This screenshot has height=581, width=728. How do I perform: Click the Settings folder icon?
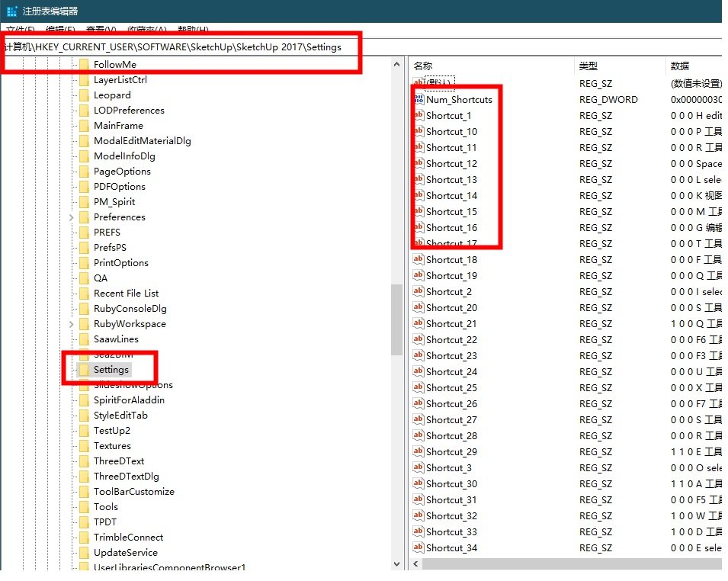(x=84, y=370)
